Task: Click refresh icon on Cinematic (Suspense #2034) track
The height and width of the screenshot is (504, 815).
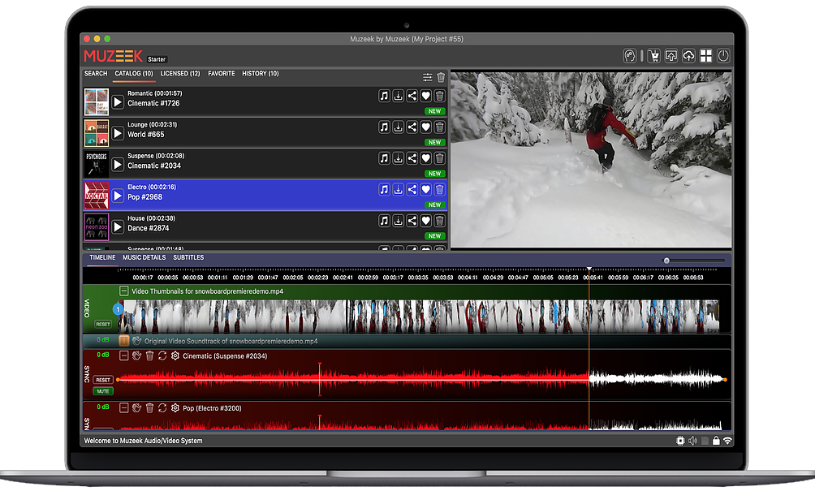Action: (x=162, y=356)
